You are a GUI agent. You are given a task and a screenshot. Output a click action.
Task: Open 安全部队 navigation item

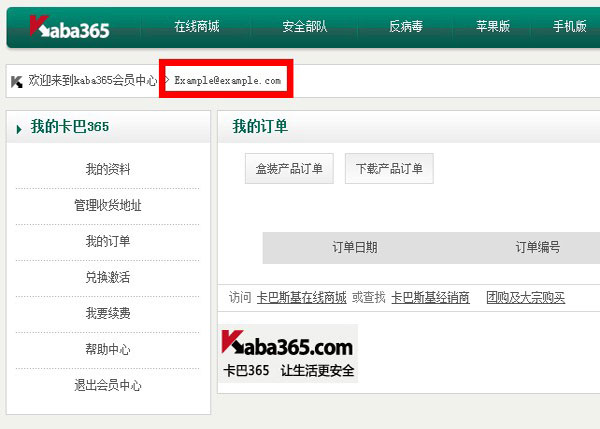(x=305, y=26)
